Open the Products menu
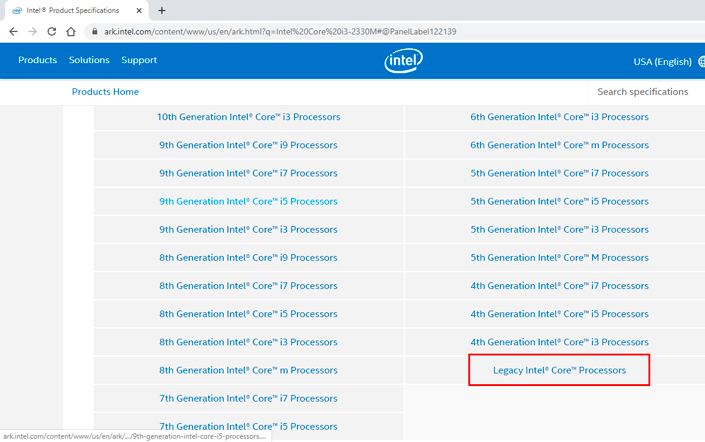Image resolution: width=705 pixels, height=442 pixels. click(37, 60)
